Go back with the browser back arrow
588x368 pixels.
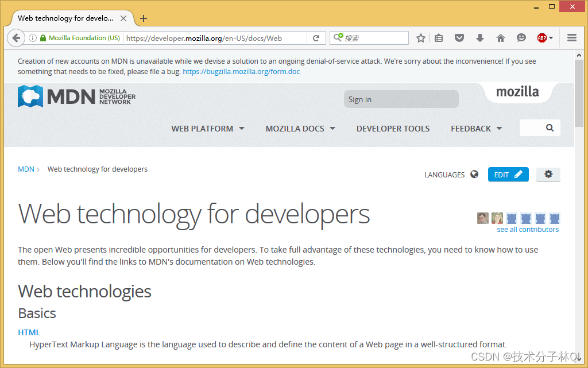click(x=16, y=38)
